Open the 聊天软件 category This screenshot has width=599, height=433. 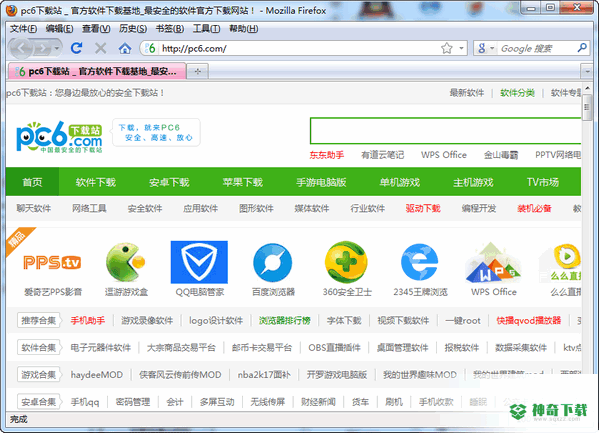34,208
